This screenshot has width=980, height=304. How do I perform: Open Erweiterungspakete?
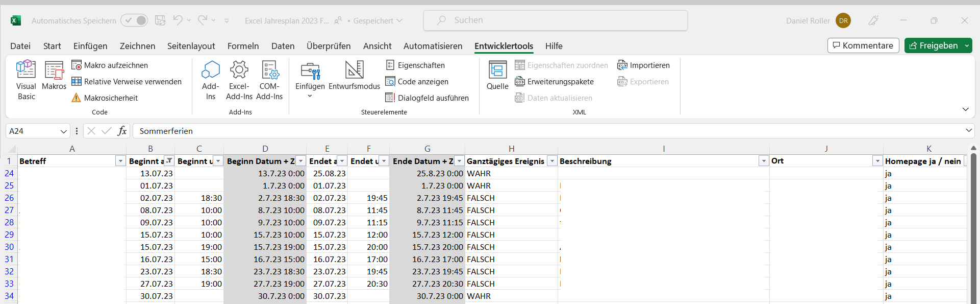tap(554, 81)
